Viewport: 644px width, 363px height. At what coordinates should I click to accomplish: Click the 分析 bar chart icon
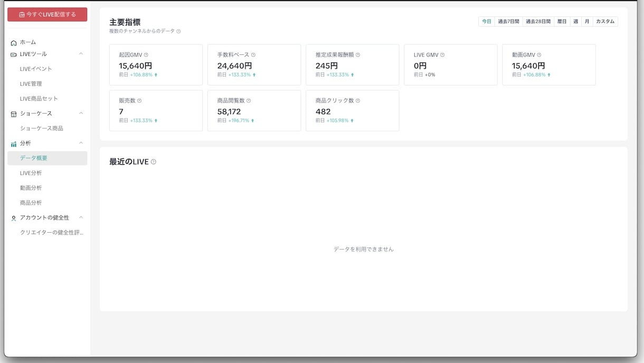point(14,144)
